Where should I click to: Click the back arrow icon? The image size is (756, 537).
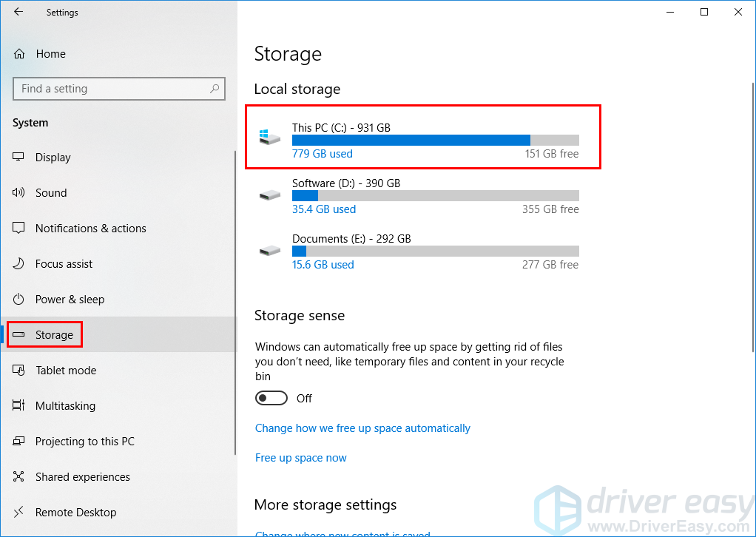click(18, 12)
